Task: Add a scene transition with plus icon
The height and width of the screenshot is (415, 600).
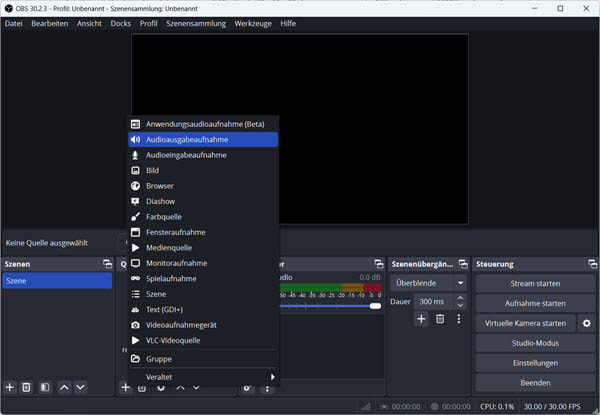Action: click(x=421, y=319)
